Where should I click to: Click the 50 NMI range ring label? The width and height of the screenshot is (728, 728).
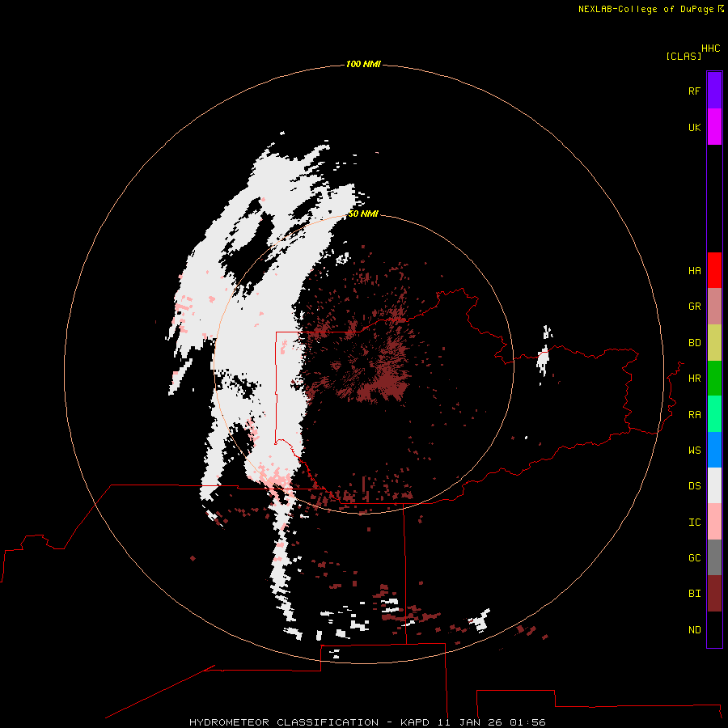click(363, 214)
